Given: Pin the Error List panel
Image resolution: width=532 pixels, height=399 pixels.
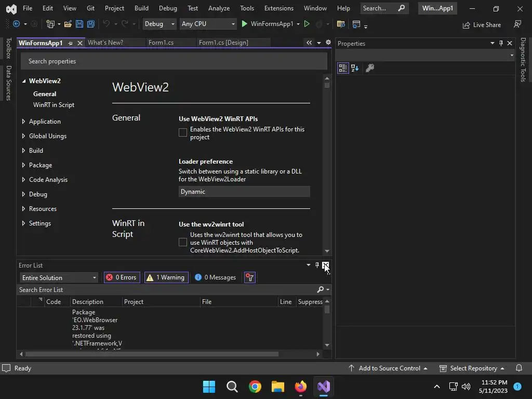Looking at the screenshot, I should pos(317,265).
